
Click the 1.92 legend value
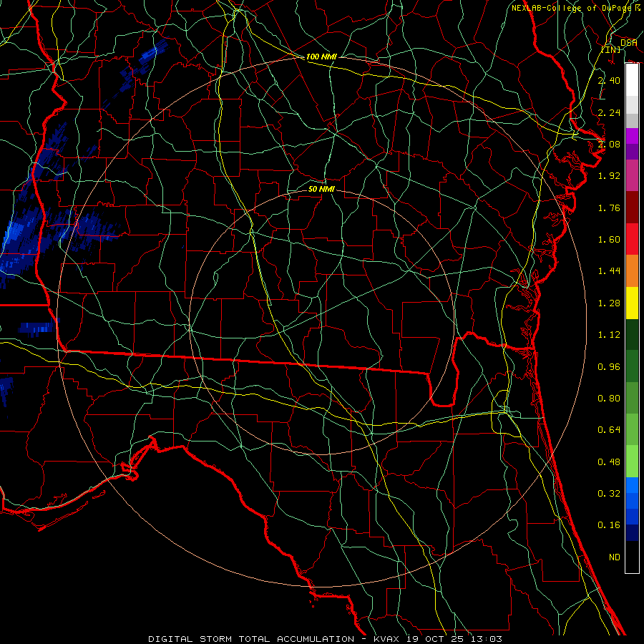tap(609, 176)
